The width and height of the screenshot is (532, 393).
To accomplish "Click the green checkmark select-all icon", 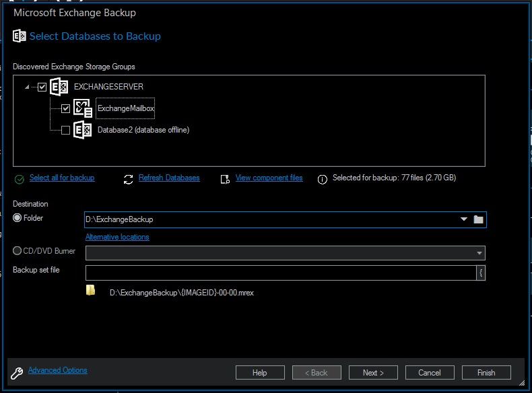I will [19, 179].
